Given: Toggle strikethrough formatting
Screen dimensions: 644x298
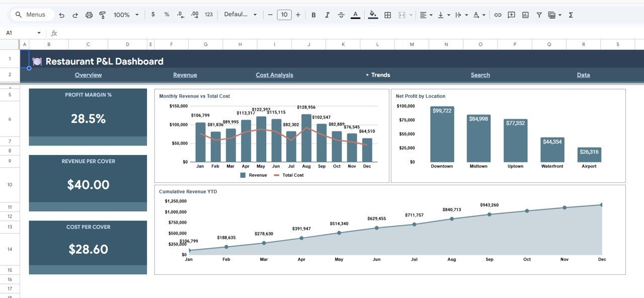Looking at the screenshot, I should pyautogui.click(x=341, y=15).
